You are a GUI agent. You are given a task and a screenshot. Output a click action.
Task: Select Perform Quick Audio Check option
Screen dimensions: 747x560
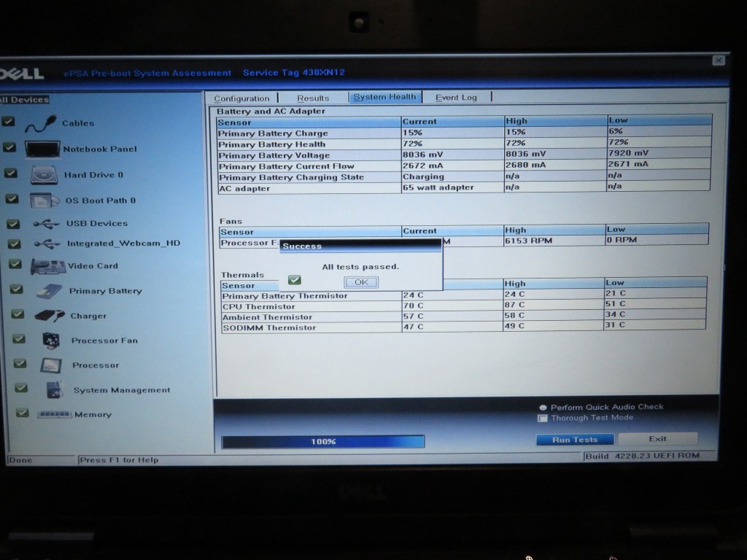coord(543,408)
